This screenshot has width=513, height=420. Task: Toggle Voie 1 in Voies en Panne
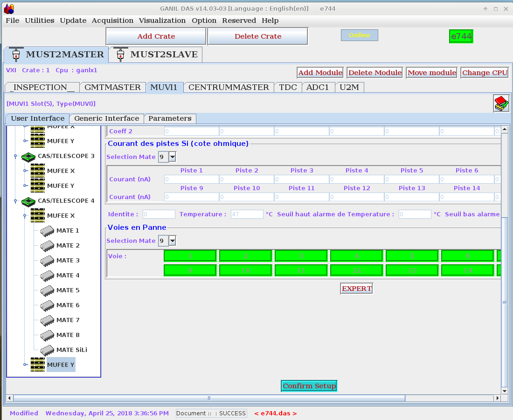pos(190,256)
